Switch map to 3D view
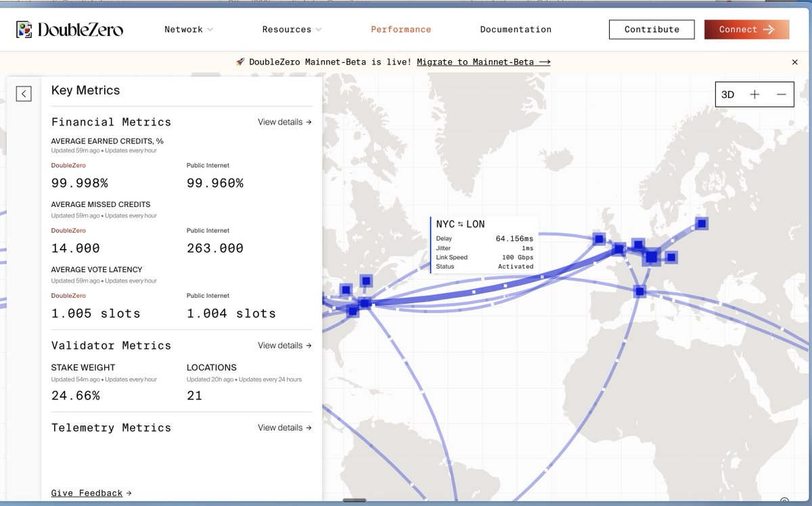Screen dimensions: 812x506 tap(728, 95)
